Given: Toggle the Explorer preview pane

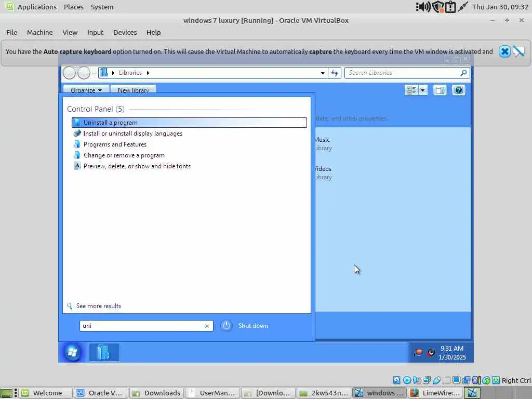Looking at the screenshot, I should pos(440,90).
